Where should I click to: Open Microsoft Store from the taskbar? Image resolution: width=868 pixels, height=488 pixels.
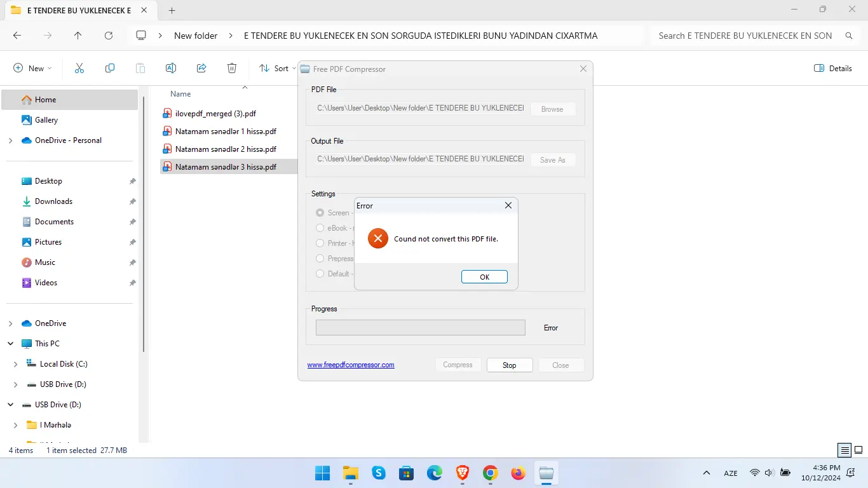[407, 473]
